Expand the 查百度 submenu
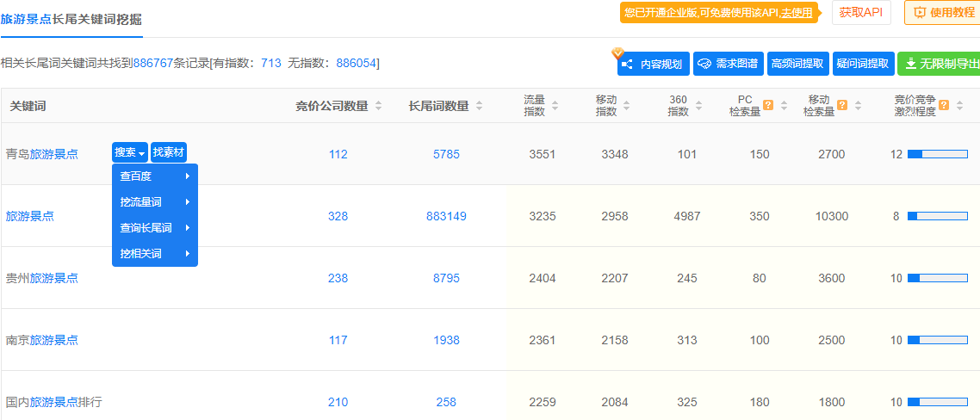This screenshot has width=980, height=420. (x=155, y=176)
